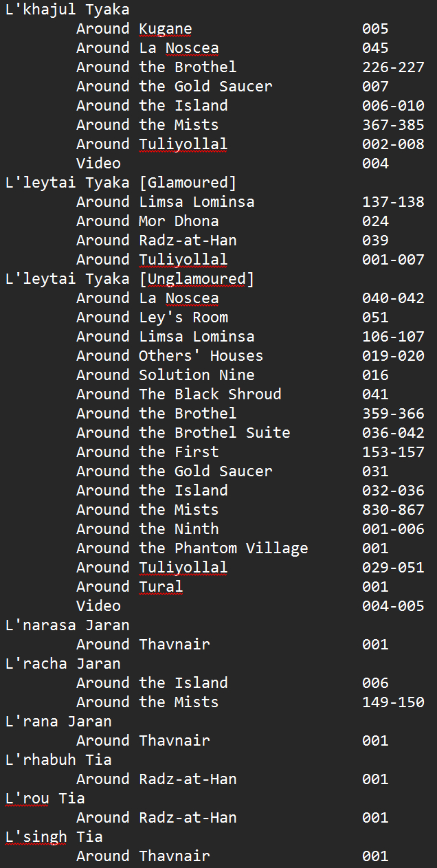Click the L'leytai Tyaka [Unglamoured] heading
Screen dimensions: 437x868
(129, 279)
